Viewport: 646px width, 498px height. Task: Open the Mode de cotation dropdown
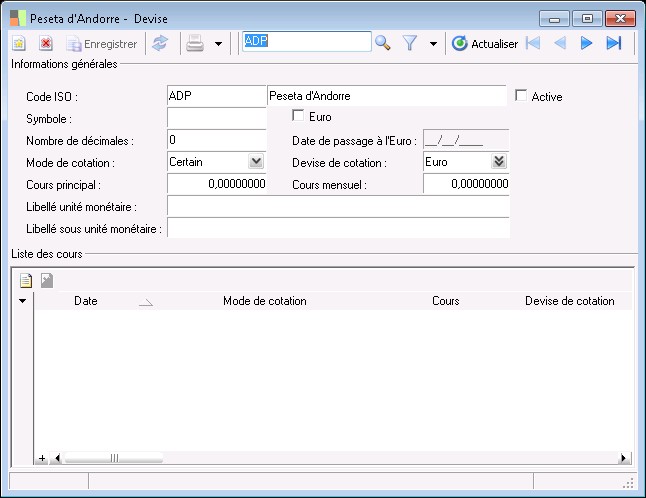255,161
